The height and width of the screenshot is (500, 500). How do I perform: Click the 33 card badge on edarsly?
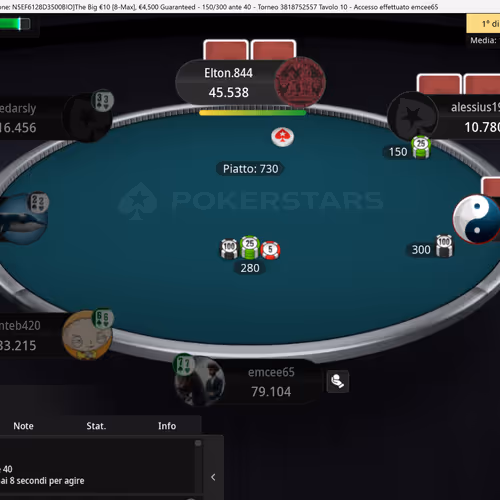(103, 100)
